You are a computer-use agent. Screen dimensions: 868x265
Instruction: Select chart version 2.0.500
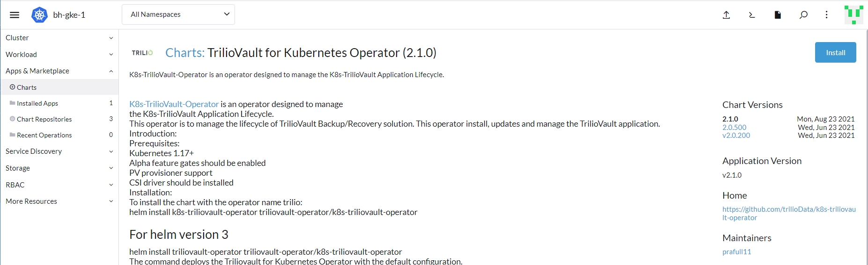(734, 127)
